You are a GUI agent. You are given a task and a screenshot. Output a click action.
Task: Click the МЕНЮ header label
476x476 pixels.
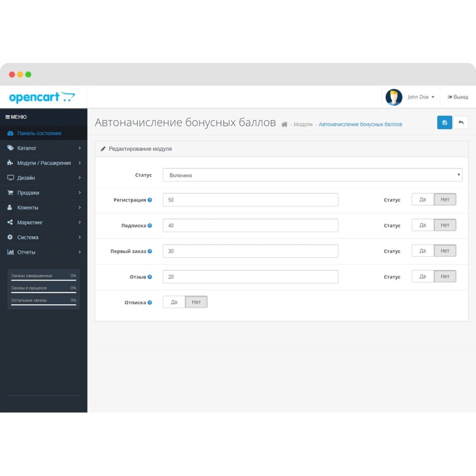tap(19, 117)
